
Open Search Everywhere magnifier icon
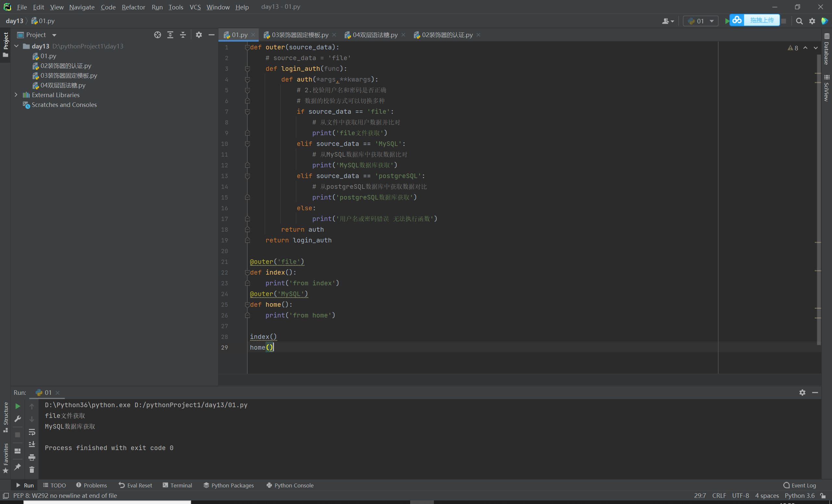(799, 21)
